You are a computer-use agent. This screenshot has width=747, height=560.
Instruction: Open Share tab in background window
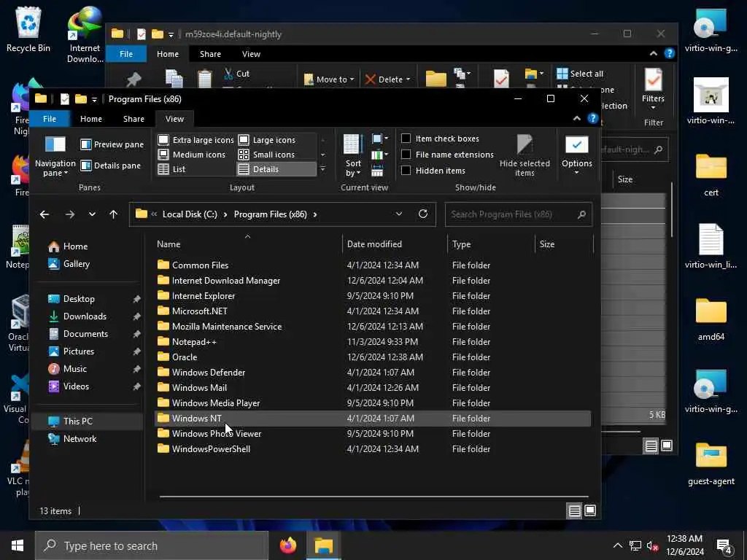tap(210, 54)
